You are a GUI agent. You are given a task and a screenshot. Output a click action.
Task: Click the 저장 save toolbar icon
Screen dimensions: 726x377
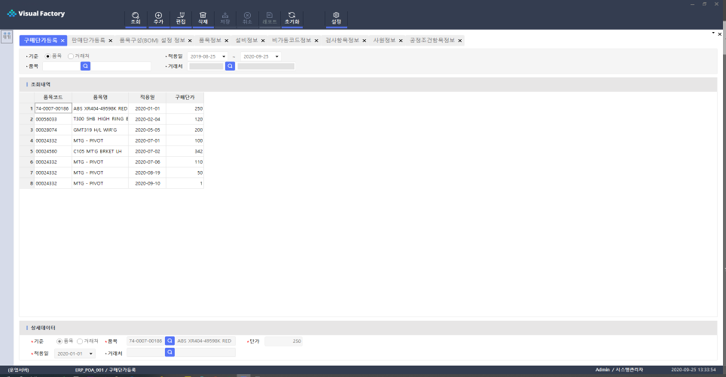[x=225, y=18]
